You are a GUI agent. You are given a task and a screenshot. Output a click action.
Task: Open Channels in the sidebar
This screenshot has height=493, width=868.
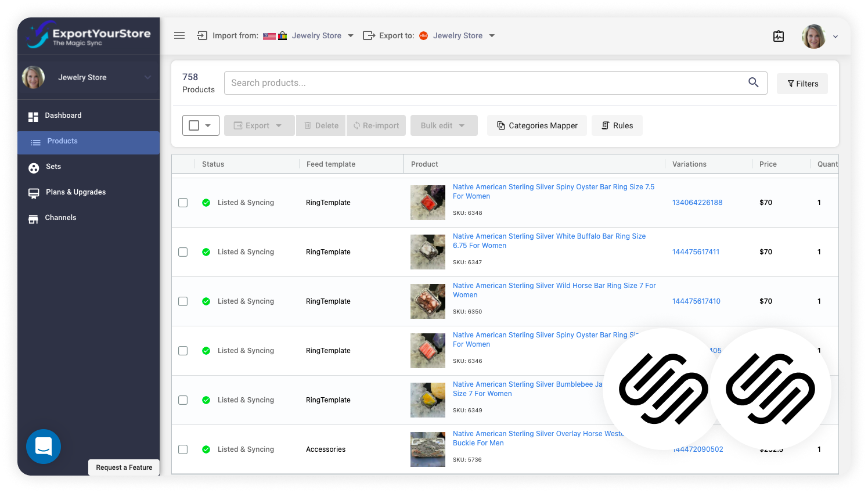pos(88,218)
